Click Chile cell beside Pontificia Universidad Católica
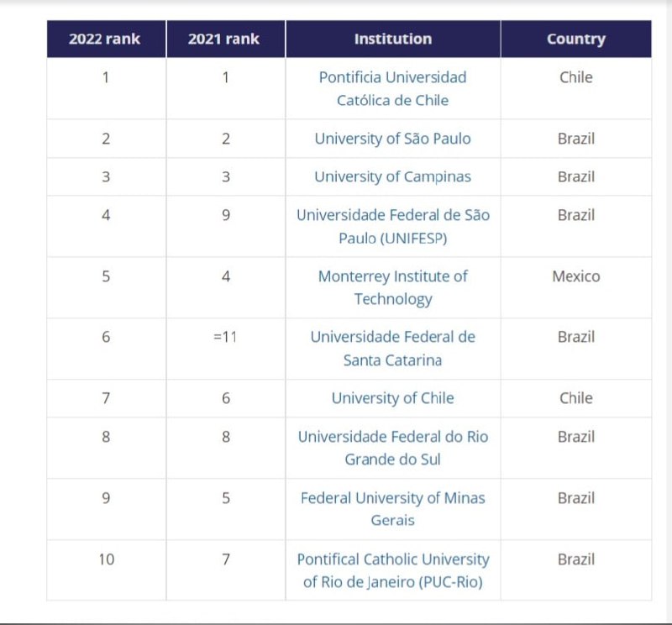This screenshot has width=672, height=625. 575,77
